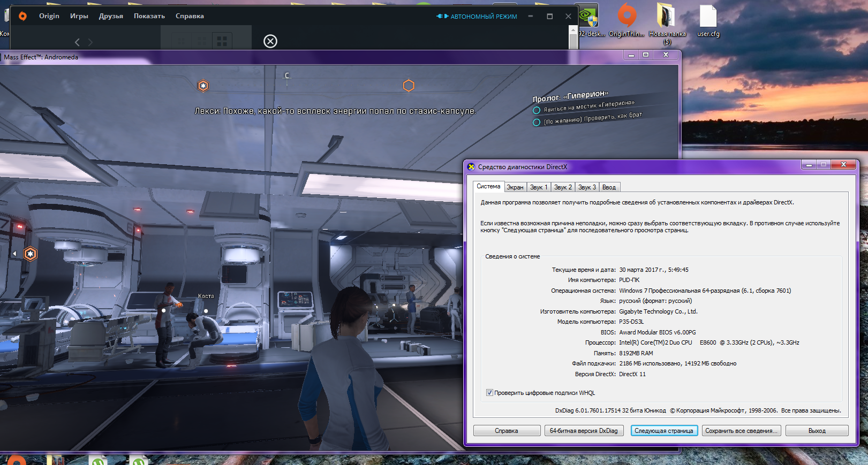Select the NVIDIA installer desktop icon

click(x=589, y=21)
